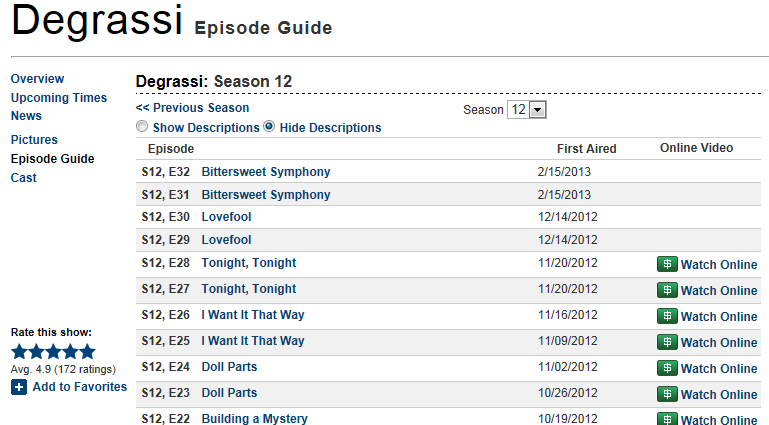
Task: Click the plus icon beside Add to Favorites
Action: click(19, 387)
